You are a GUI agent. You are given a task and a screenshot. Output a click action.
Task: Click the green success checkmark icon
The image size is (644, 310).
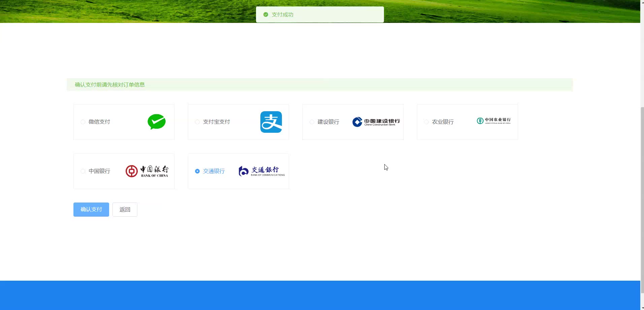pos(266,14)
